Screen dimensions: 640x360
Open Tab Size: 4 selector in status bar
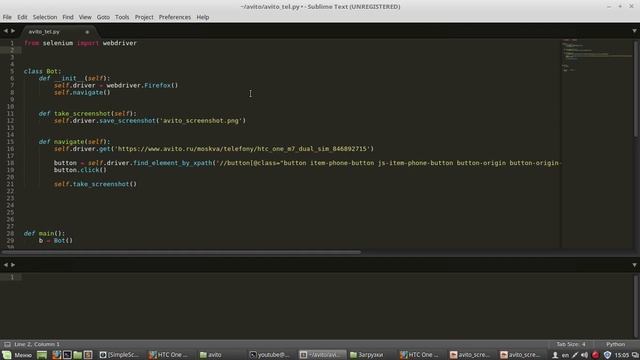[571, 344]
